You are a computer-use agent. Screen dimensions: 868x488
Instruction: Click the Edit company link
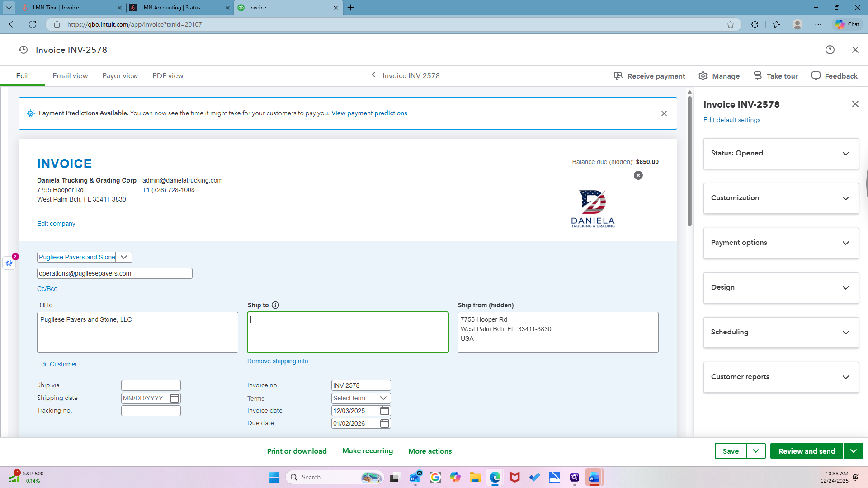pyautogui.click(x=56, y=224)
